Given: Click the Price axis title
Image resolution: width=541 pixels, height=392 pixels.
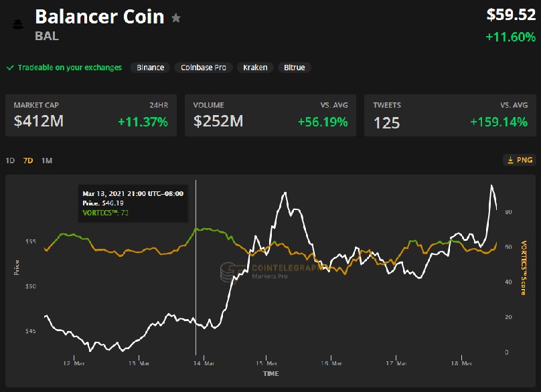Looking at the screenshot, I should 16,268.
